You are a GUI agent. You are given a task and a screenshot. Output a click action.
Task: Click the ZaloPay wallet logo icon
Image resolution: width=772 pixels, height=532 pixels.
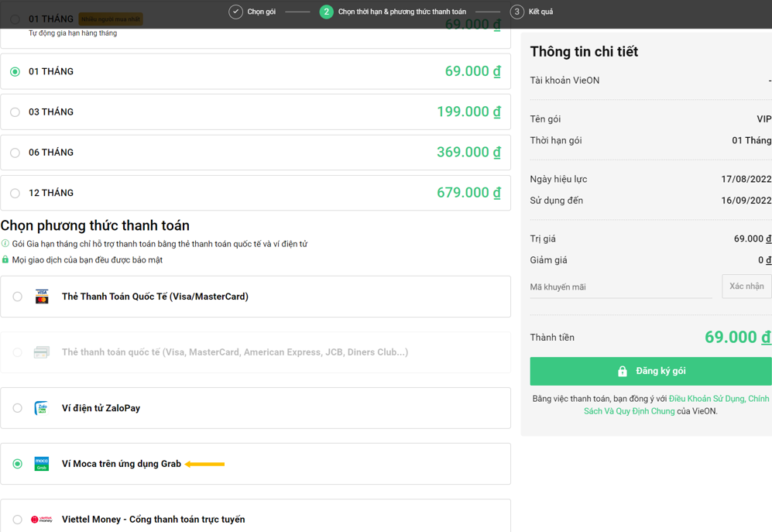pyautogui.click(x=41, y=408)
